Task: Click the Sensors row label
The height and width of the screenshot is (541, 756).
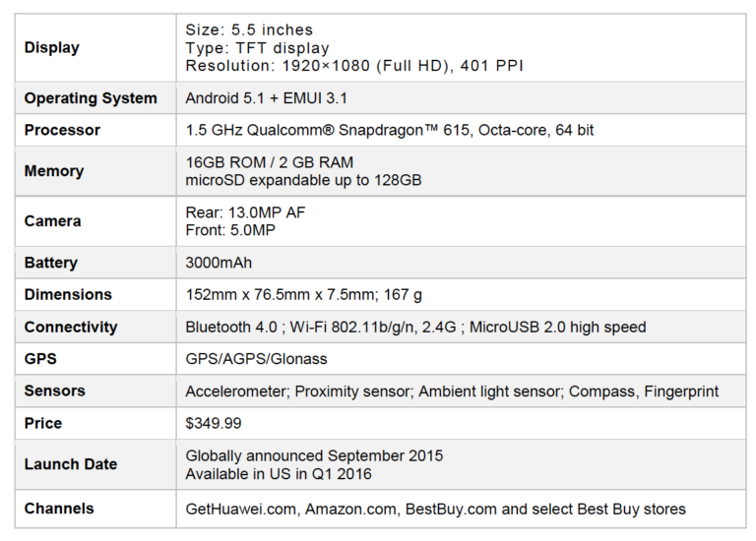Action: [x=55, y=391]
